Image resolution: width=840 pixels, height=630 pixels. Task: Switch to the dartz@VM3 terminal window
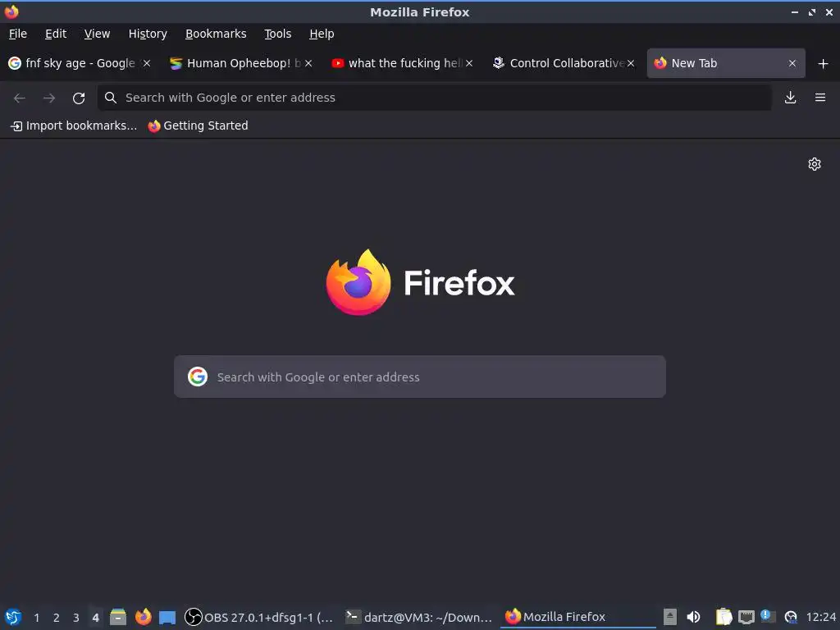click(419, 617)
